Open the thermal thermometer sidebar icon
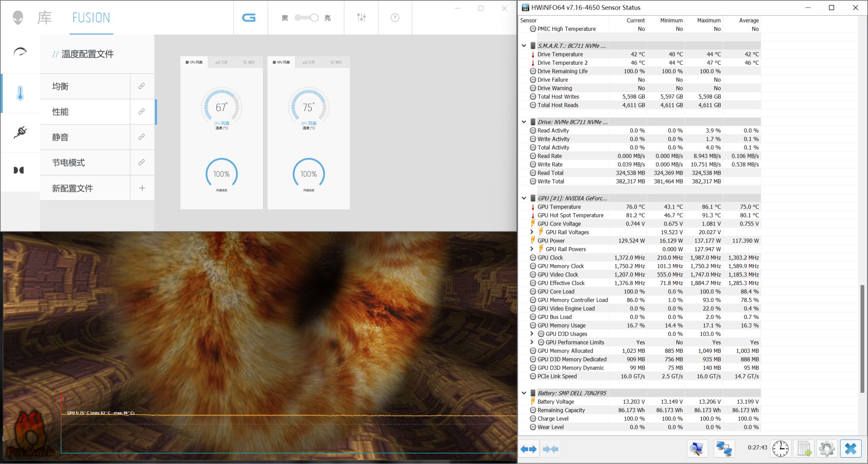Viewport: 868px width, 464px height. pyautogui.click(x=20, y=93)
